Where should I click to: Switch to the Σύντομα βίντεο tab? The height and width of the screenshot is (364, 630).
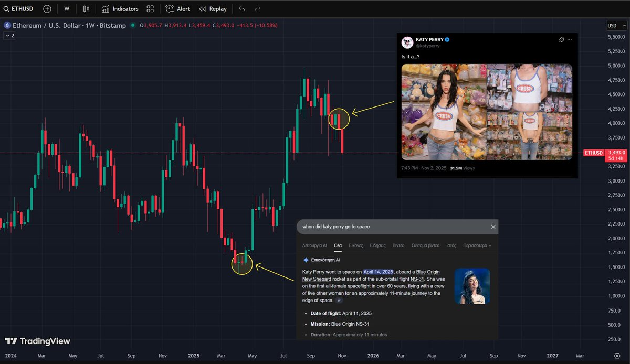click(x=425, y=245)
